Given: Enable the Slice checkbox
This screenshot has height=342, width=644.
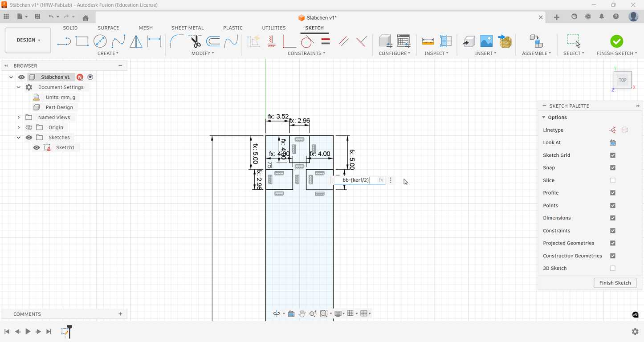Looking at the screenshot, I should pyautogui.click(x=613, y=180).
